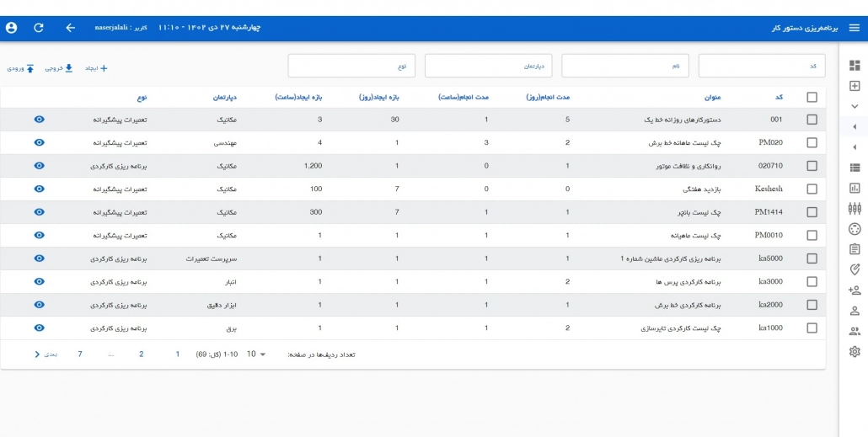This screenshot has width=868, height=437.
Task: Click the کد filter input field
Action: pos(761,66)
